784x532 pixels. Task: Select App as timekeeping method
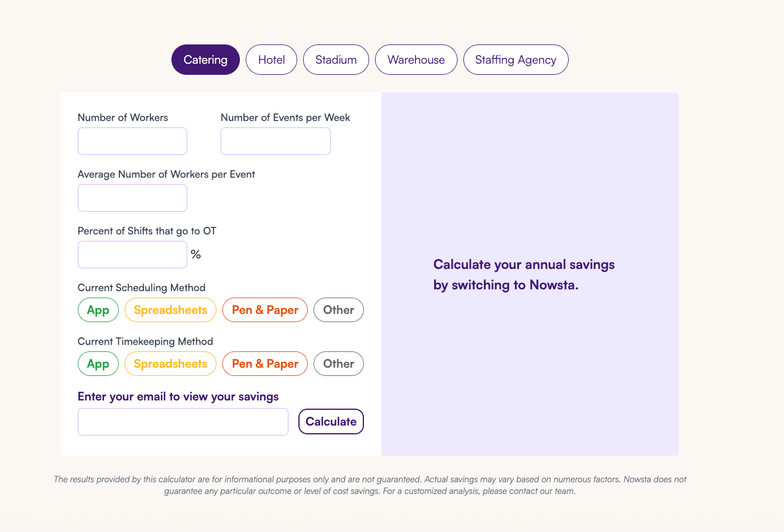(x=98, y=363)
